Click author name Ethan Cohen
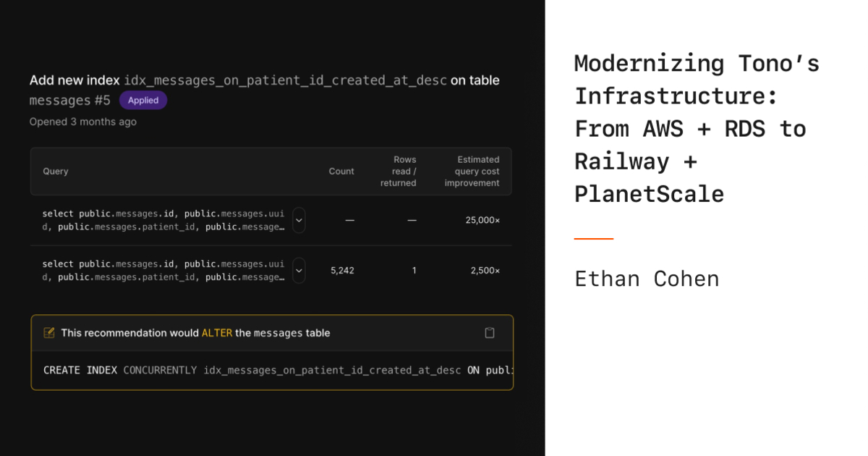The height and width of the screenshot is (456, 868). tap(647, 279)
